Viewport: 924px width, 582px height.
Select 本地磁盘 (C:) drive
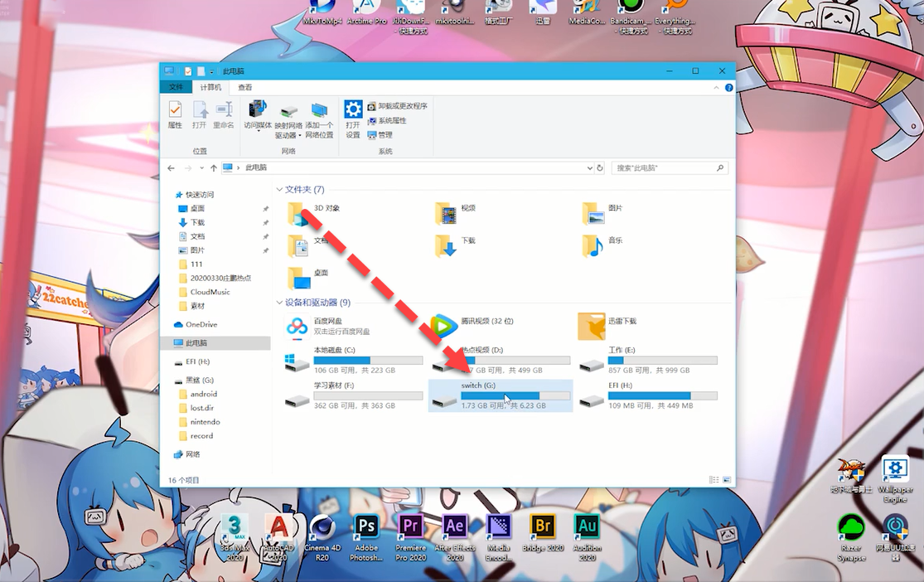pyautogui.click(x=354, y=361)
